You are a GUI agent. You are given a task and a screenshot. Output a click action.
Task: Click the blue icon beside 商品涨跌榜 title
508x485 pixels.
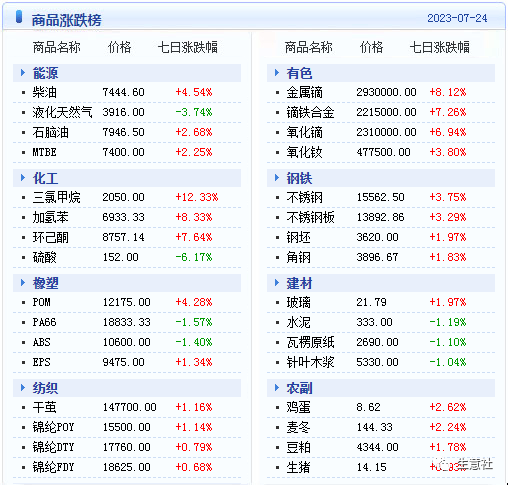(19, 17)
